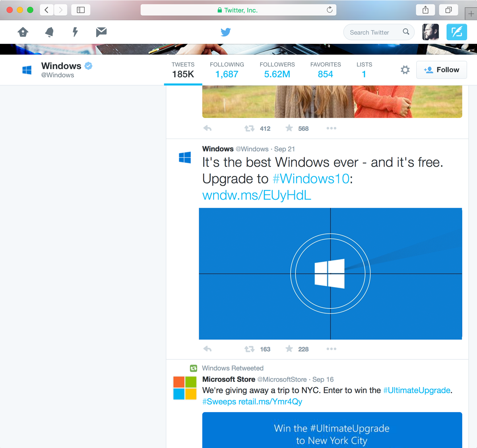
Task: Click the Sep 16 tweet timestamp
Action: click(x=323, y=379)
